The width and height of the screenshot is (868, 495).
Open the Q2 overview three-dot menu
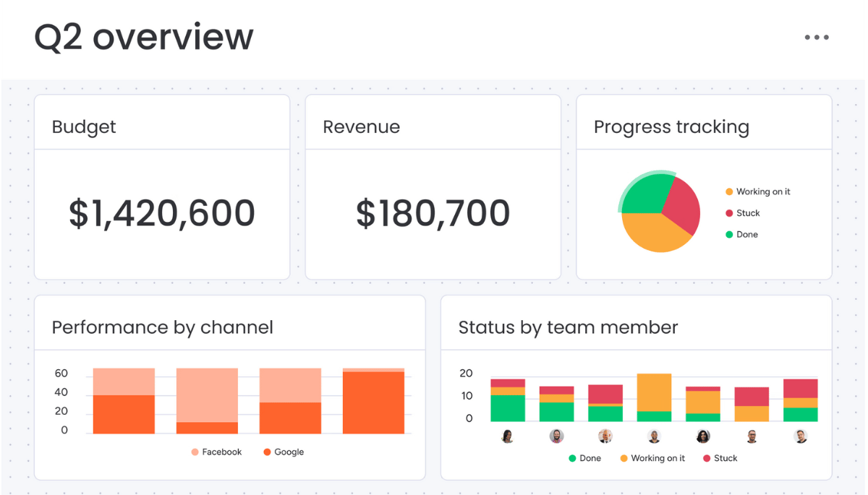click(817, 38)
